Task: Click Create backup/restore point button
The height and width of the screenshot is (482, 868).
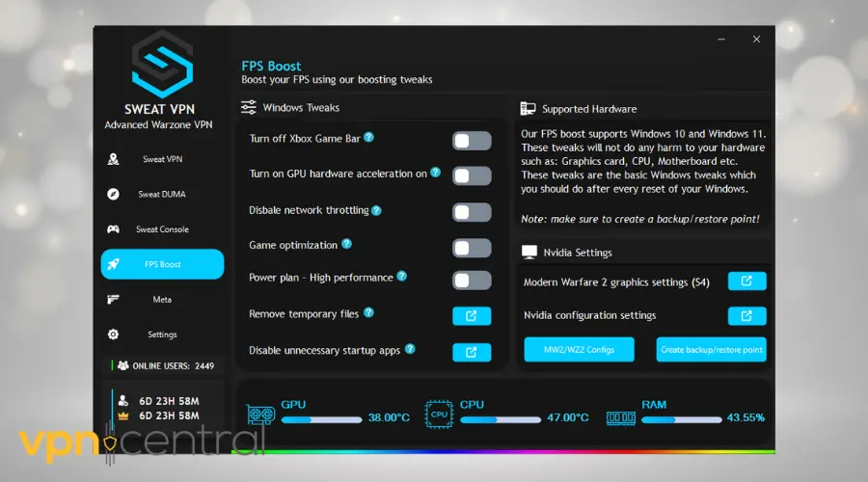Action: (712, 350)
